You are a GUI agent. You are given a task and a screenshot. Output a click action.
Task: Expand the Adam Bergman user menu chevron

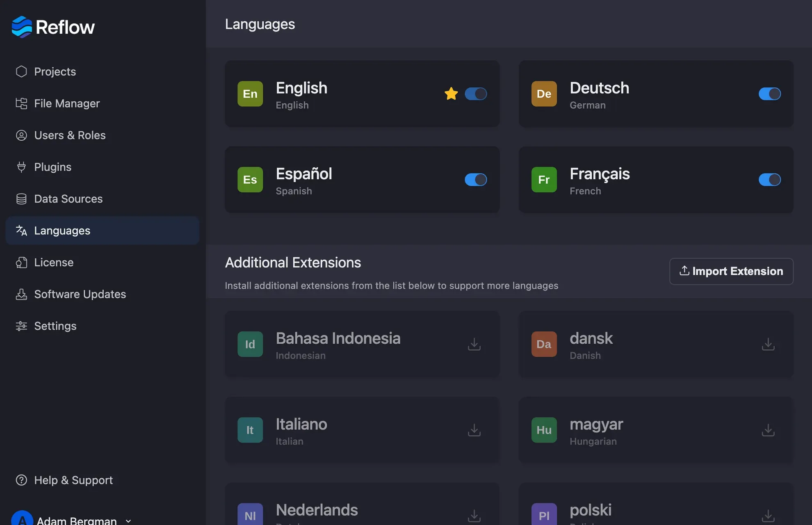coord(128,521)
